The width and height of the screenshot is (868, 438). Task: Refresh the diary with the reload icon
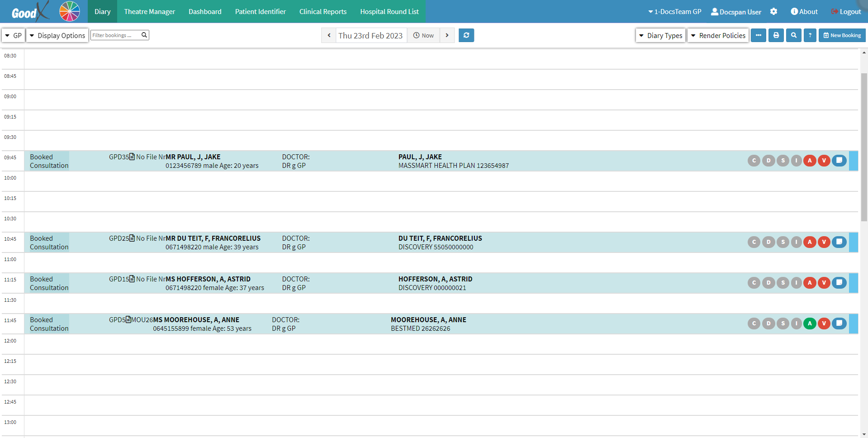tap(466, 35)
